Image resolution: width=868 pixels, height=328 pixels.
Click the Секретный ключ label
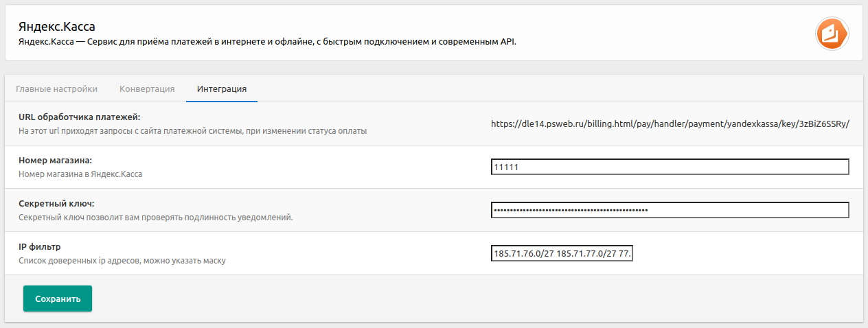(56, 204)
